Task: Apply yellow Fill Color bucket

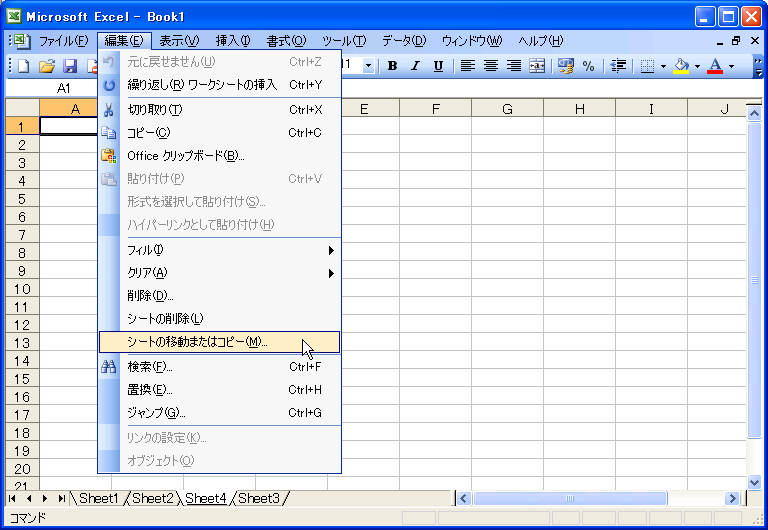Action: 681,66
